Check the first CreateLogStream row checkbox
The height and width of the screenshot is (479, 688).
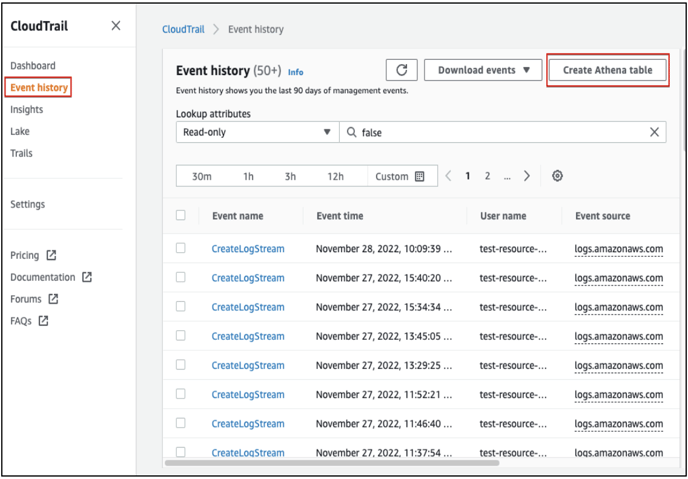181,248
